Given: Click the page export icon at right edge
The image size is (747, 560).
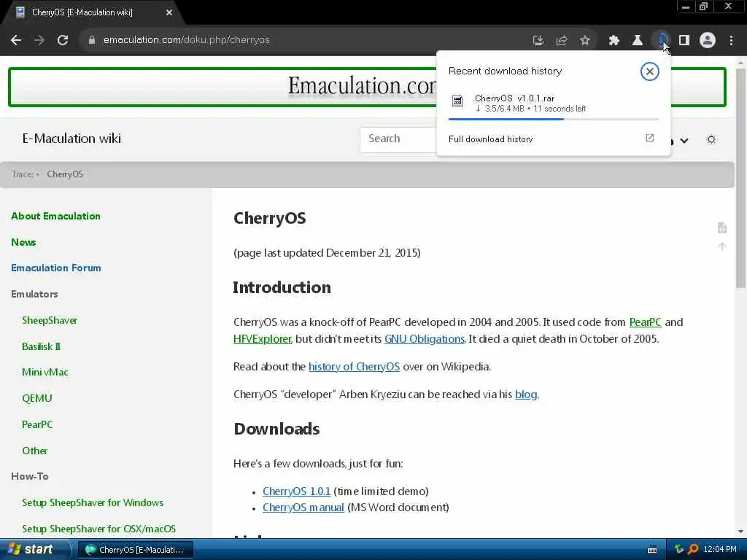Looking at the screenshot, I should click(x=721, y=227).
